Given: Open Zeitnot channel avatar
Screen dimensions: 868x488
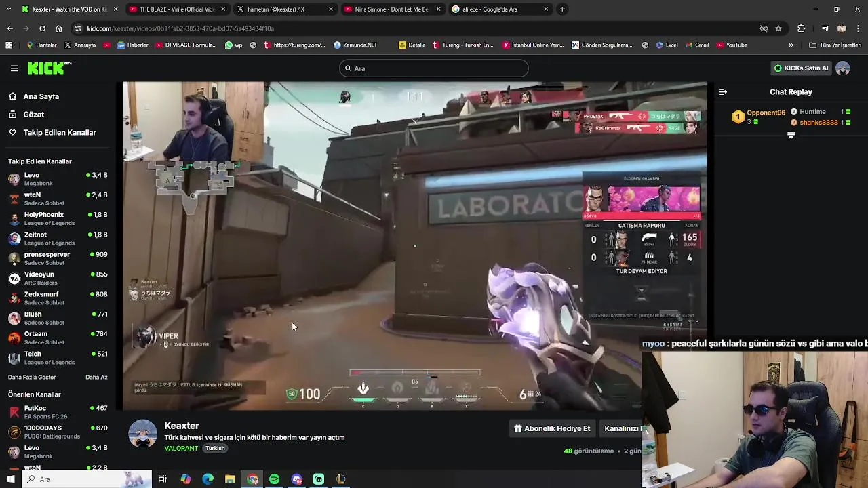Looking at the screenshot, I should tap(14, 239).
